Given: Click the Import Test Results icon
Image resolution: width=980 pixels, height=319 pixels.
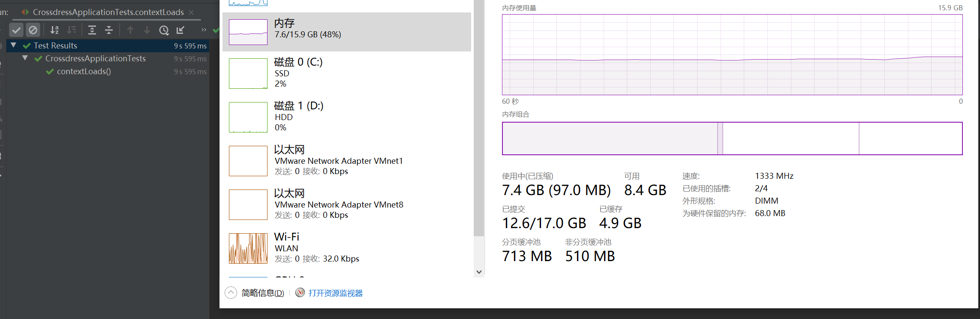Looking at the screenshot, I should [181, 30].
